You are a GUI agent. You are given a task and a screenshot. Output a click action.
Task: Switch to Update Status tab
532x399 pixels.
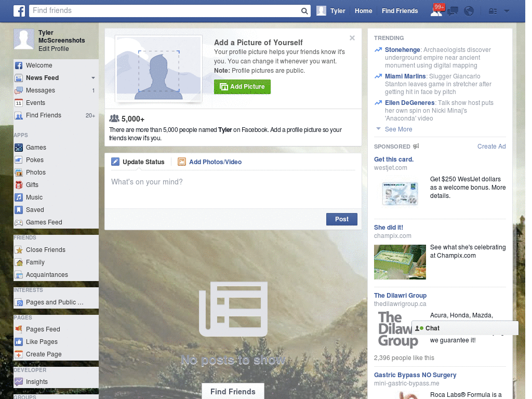[x=138, y=162]
